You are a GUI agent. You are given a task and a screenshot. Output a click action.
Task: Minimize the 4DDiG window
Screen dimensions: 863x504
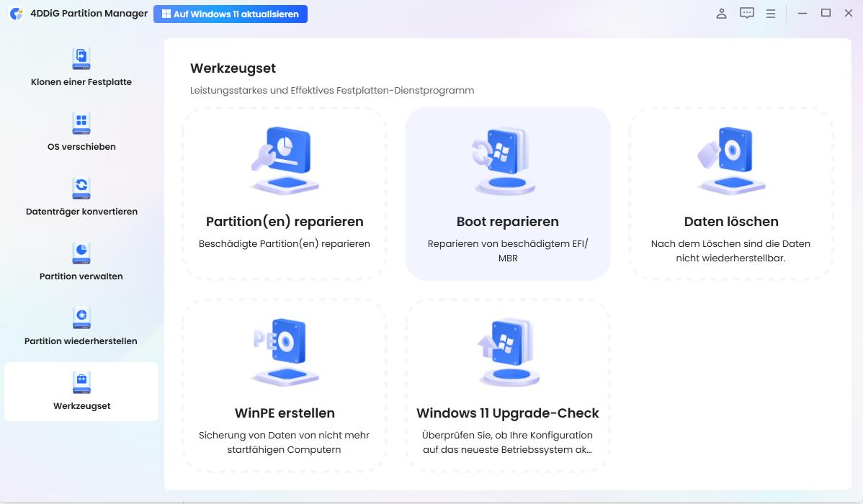click(x=802, y=13)
